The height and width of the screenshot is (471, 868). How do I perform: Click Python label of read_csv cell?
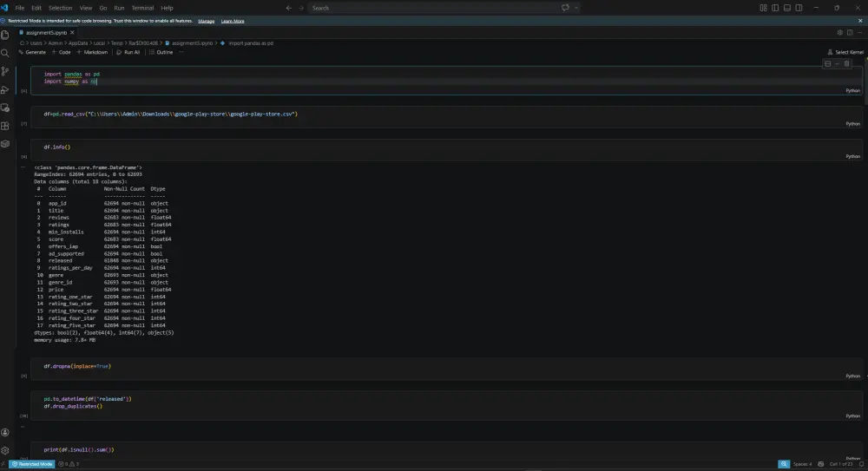(852, 124)
